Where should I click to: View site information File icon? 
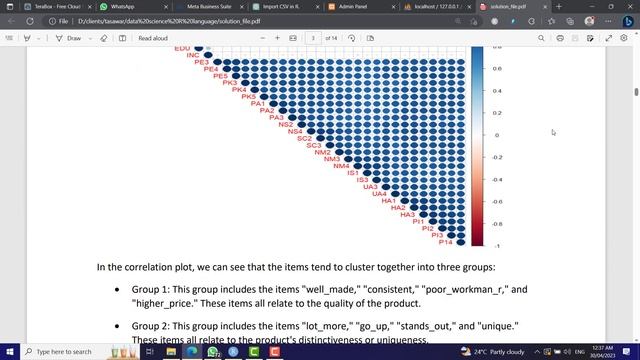58,21
